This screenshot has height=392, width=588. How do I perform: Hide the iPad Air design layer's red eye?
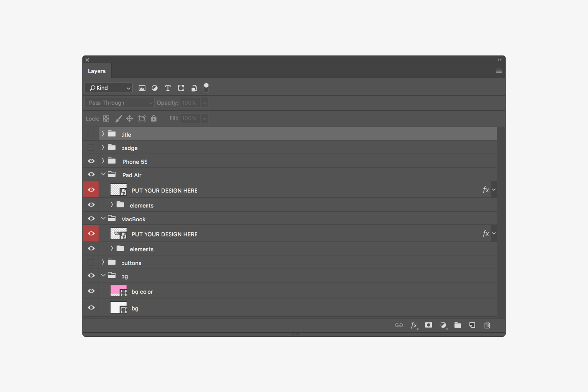[91, 189]
